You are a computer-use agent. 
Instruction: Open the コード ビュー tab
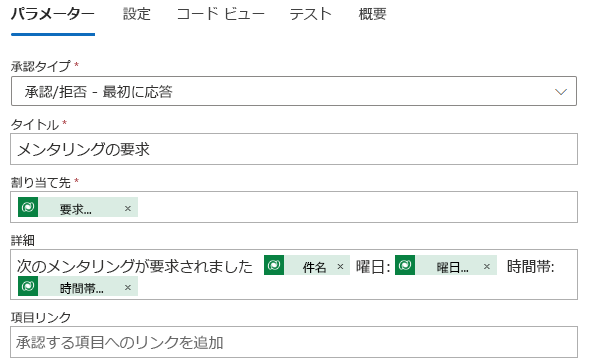click(x=220, y=14)
